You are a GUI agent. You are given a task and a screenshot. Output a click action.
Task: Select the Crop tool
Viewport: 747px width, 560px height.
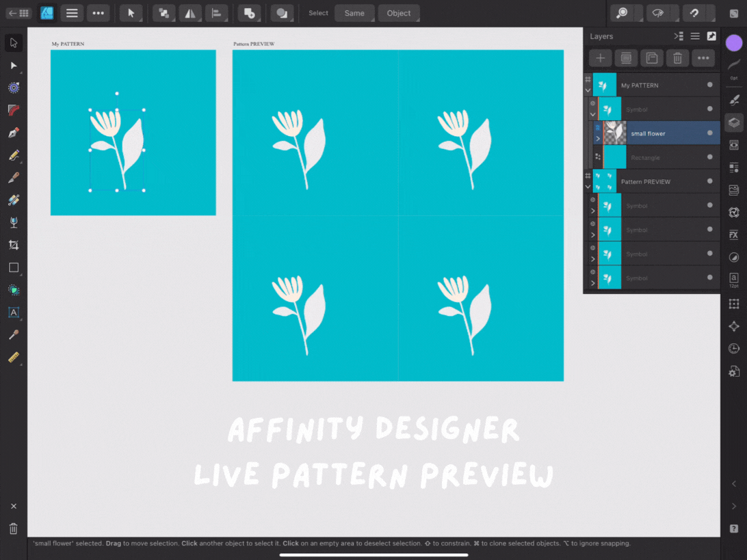(14, 245)
